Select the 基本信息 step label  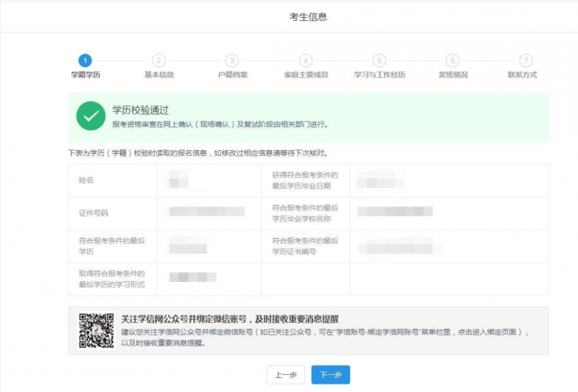[159, 75]
